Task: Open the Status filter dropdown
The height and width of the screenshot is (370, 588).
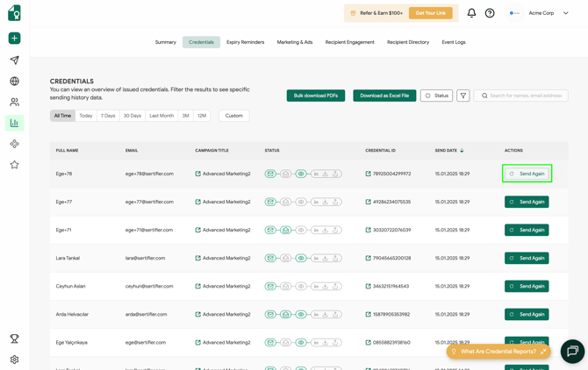Action: pyautogui.click(x=436, y=96)
